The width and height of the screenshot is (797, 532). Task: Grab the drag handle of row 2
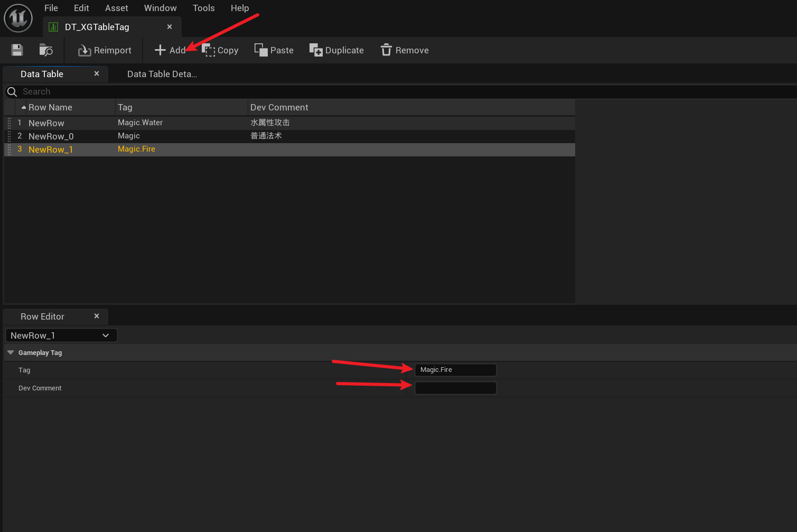point(9,136)
